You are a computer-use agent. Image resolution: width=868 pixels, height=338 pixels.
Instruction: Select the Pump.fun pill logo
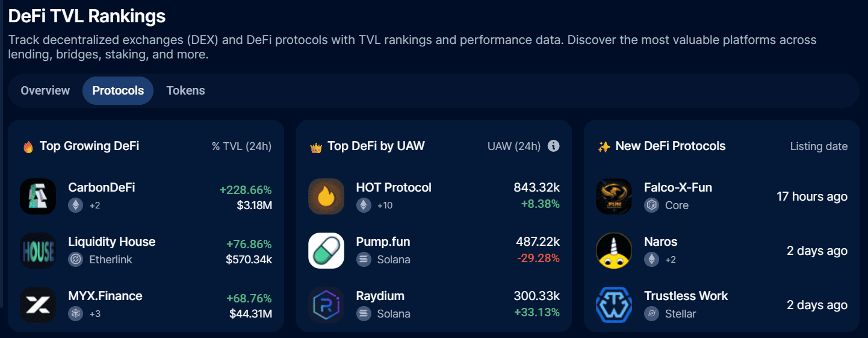pos(326,251)
